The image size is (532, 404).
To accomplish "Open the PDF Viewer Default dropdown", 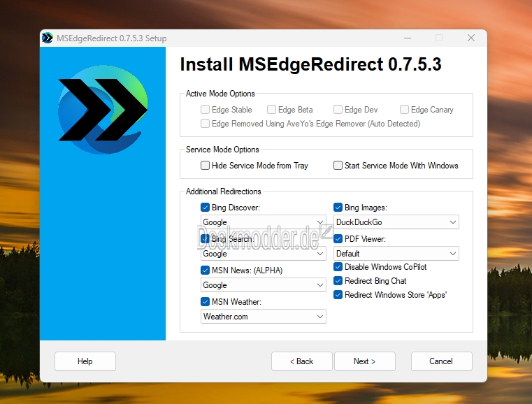I will click(396, 254).
